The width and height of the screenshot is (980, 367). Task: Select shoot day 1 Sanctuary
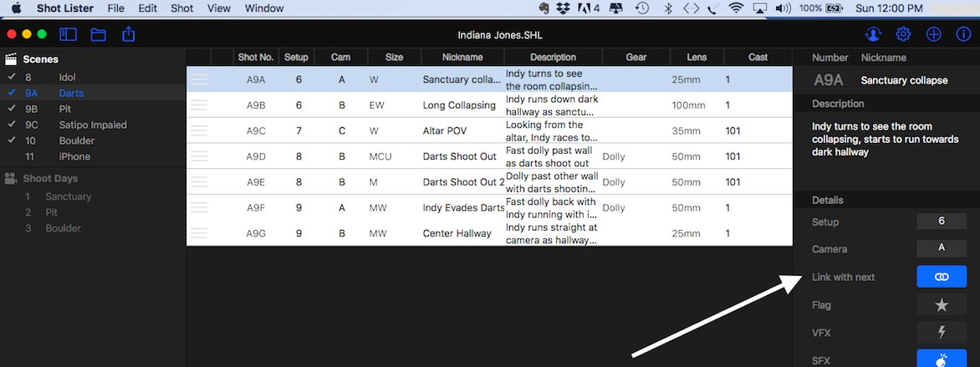pyautogui.click(x=93, y=196)
